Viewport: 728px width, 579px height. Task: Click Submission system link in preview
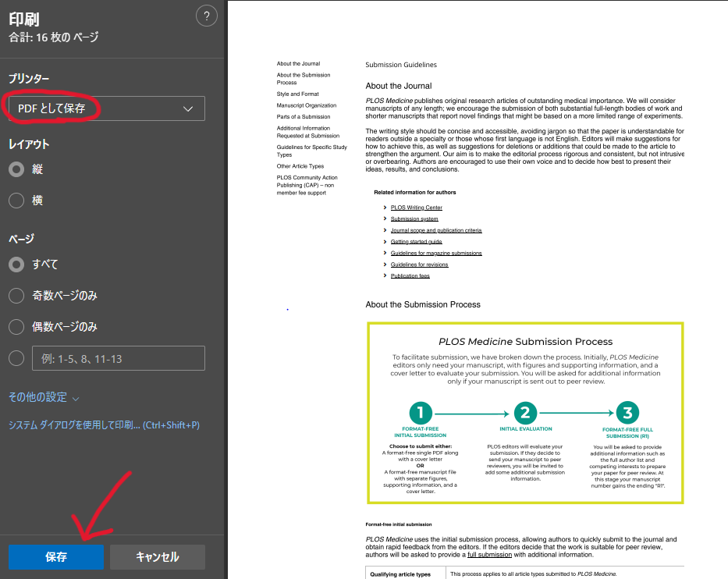(x=414, y=218)
